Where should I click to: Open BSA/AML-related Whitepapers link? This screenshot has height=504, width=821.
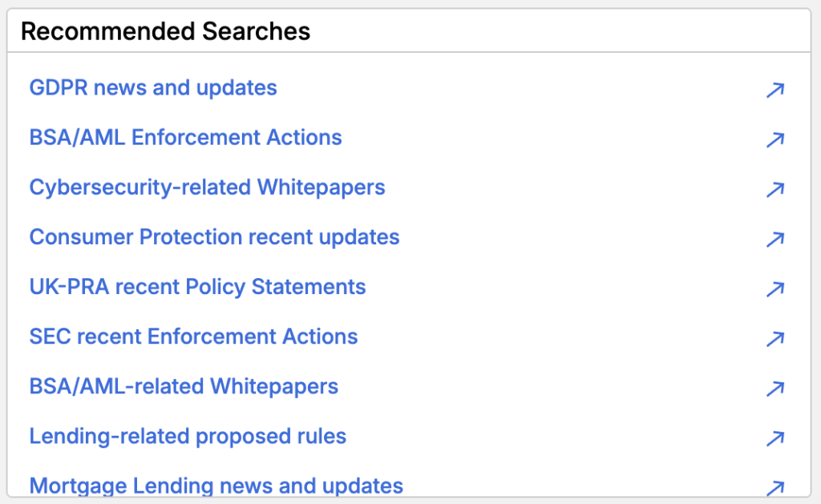click(x=184, y=385)
